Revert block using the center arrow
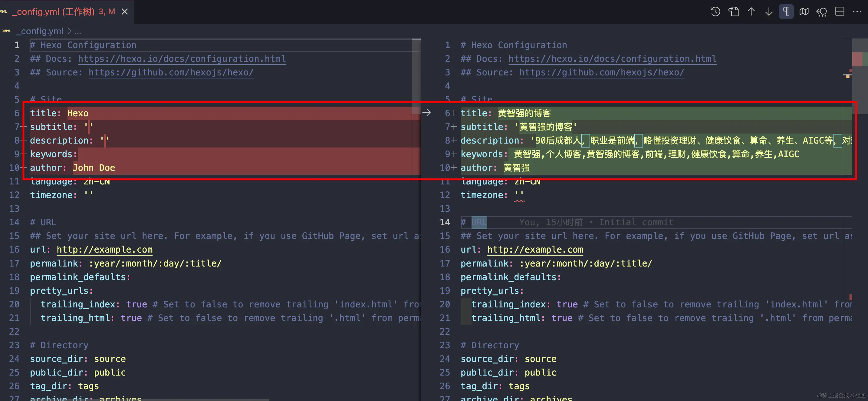The image size is (868, 401). (426, 113)
